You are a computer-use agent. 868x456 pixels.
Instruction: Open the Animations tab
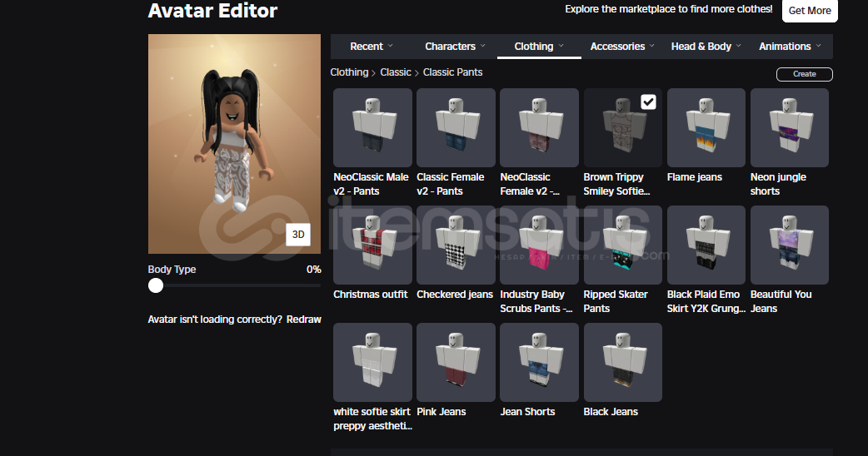790,47
